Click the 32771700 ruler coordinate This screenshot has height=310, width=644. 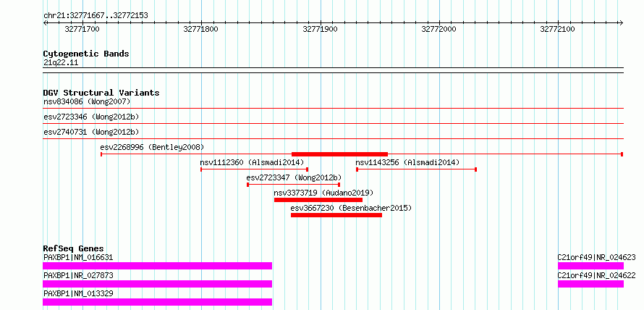[82, 29]
